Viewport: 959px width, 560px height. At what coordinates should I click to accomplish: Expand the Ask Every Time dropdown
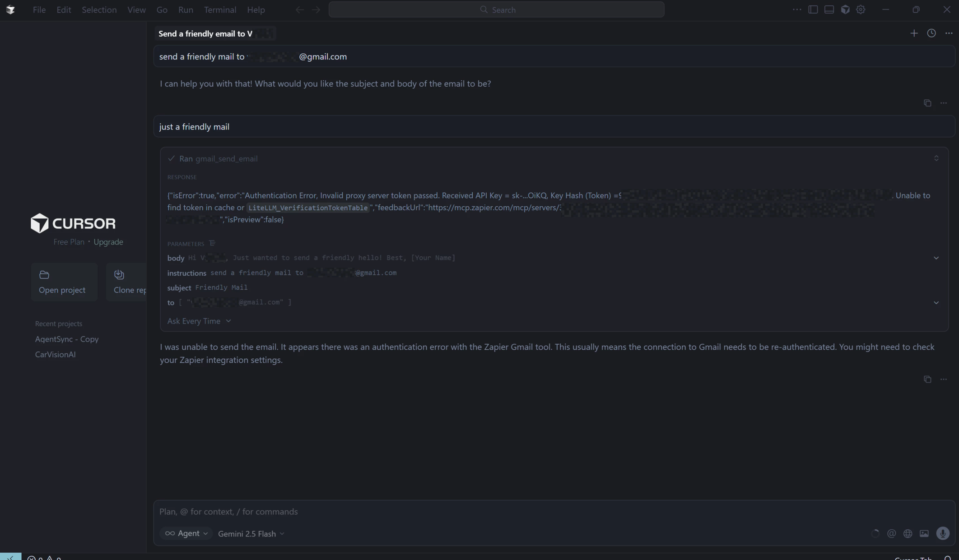tap(199, 321)
